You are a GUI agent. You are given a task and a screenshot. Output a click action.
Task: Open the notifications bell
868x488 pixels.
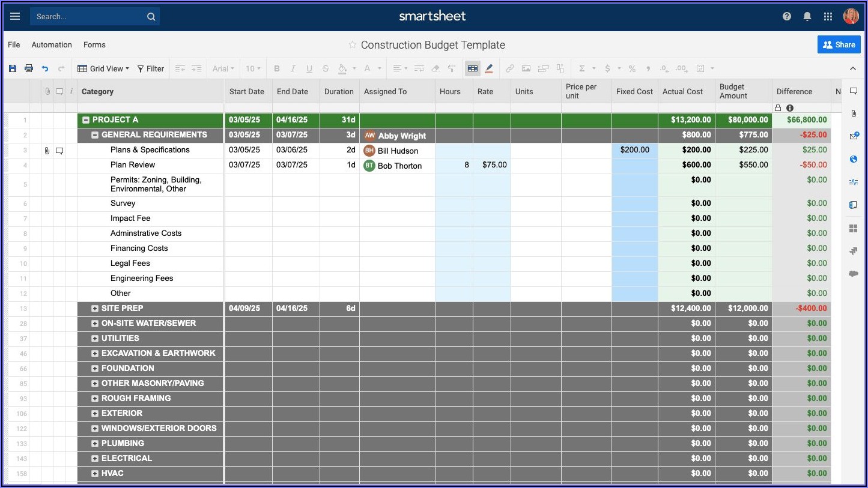pos(807,17)
